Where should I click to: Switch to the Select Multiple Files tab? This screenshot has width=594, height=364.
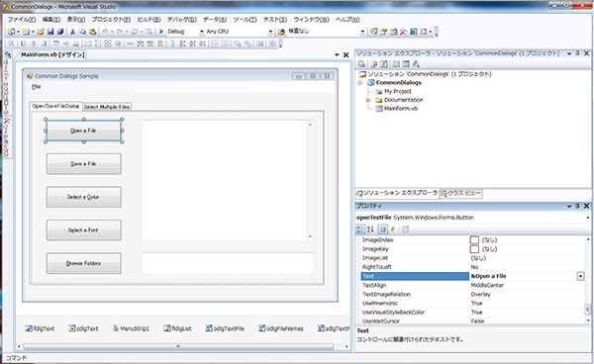(107, 107)
